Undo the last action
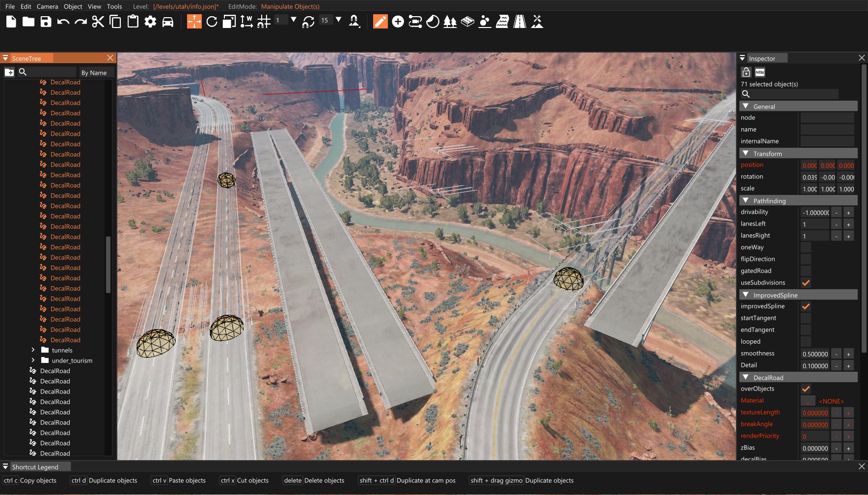 (x=63, y=22)
